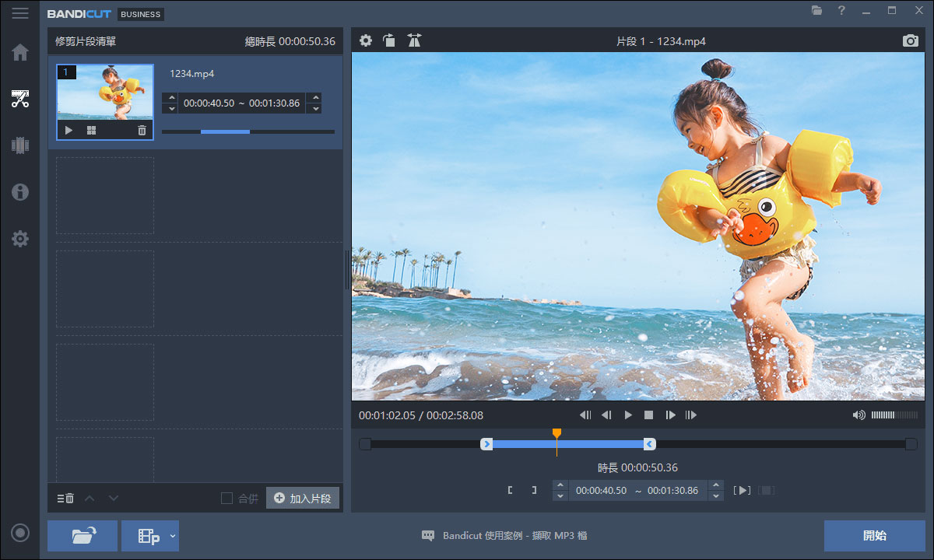
Task: Expand the project button dropdown arrow
Action: point(173,535)
